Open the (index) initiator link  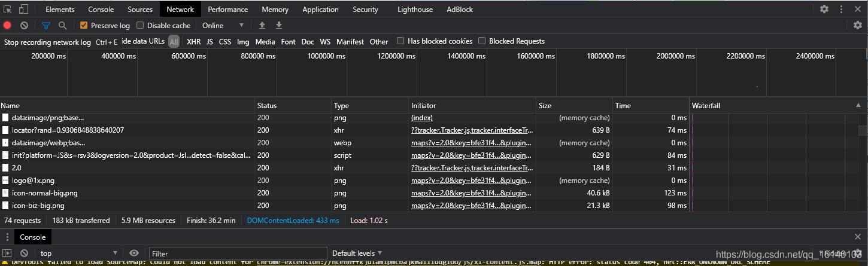(422, 118)
